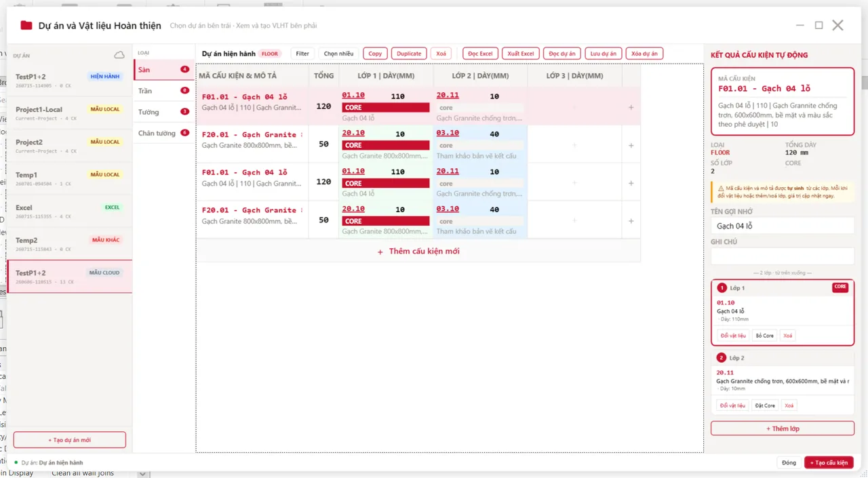Click 01.10 material link in highlighted row
The height and width of the screenshot is (478, 868).
[x=353, y=96]
